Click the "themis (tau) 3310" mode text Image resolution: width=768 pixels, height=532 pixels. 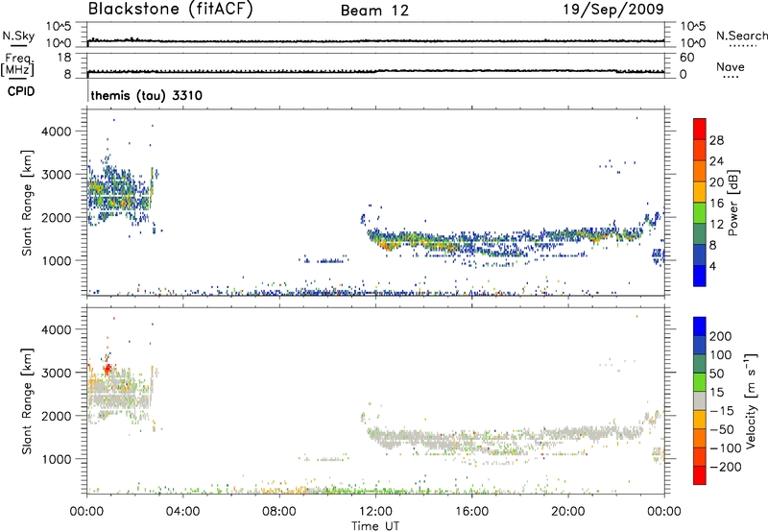pos(147,95)
